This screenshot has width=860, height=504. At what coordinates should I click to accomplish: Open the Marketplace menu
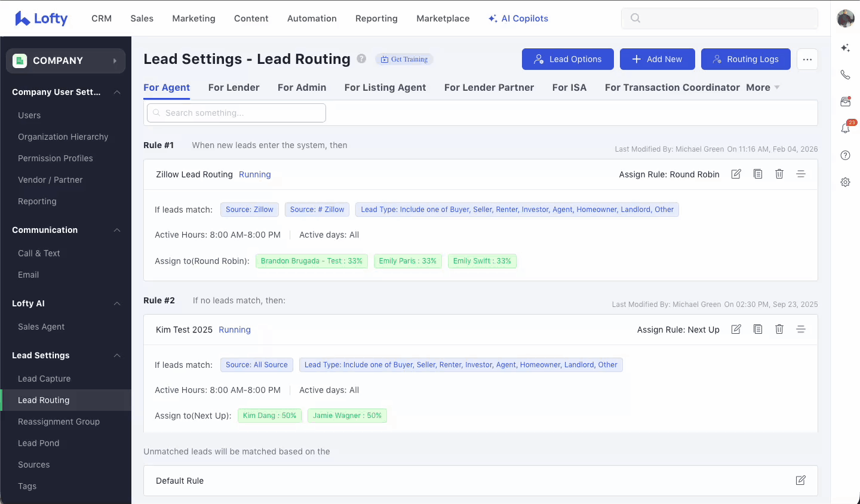443,19
